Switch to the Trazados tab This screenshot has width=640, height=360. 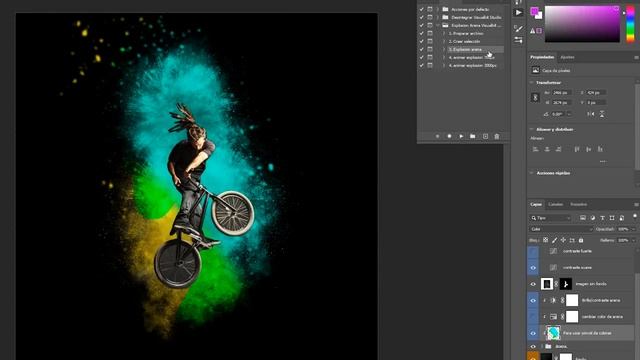[x=578, y=204]
